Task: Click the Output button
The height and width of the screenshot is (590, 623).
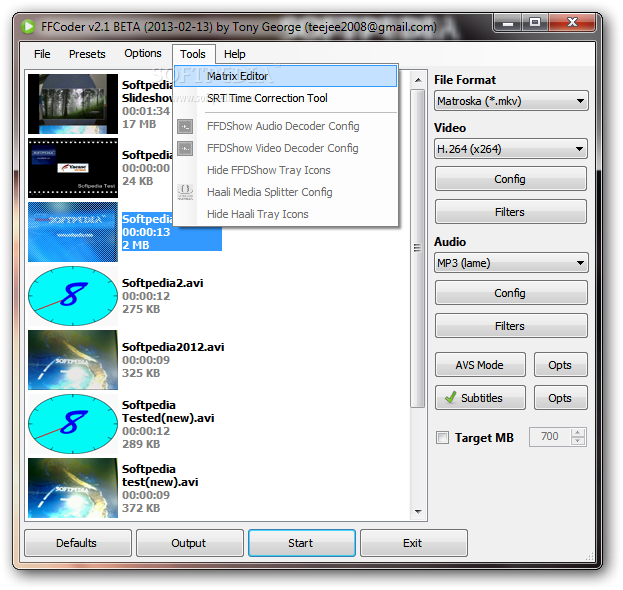Action: [x=190, y=543]
